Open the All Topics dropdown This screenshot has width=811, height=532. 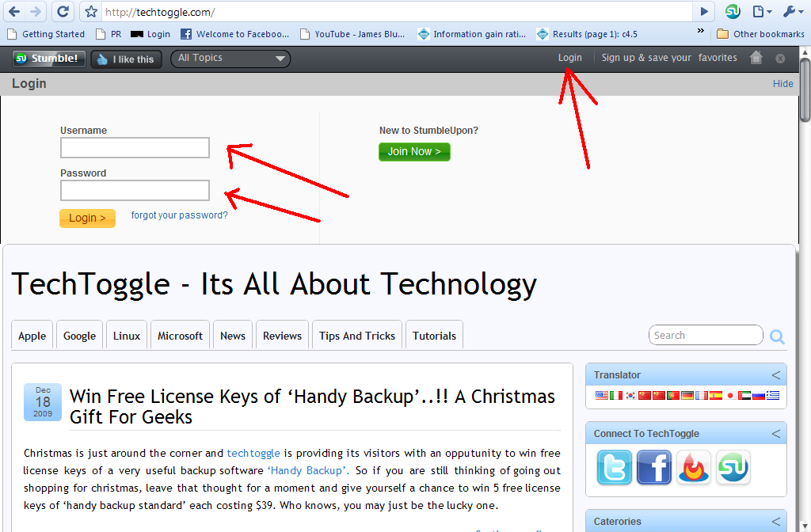tap(230, 59)
